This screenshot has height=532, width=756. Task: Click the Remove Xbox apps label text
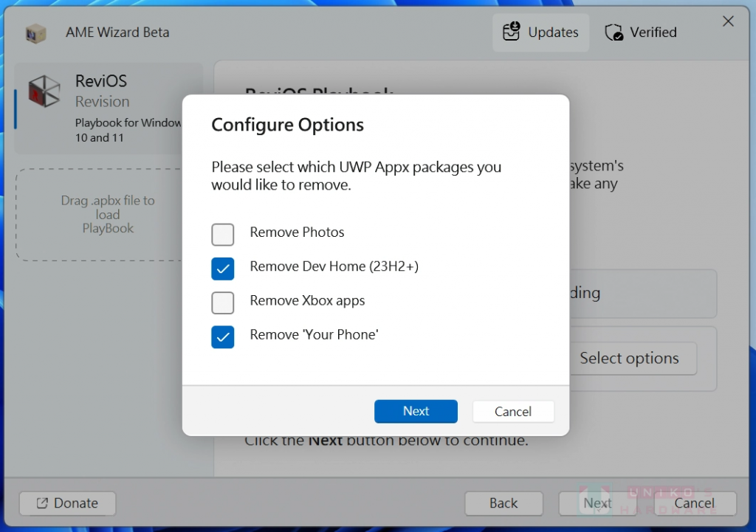307,301
